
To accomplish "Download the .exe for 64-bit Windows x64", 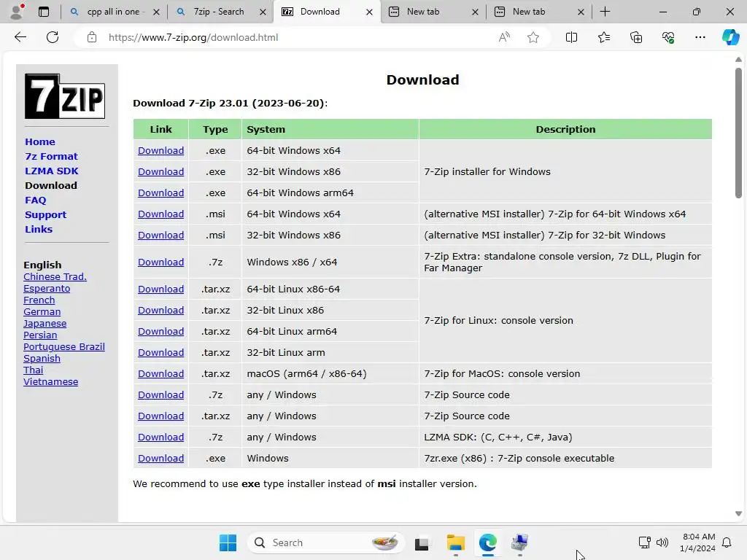I will point(160,150).
